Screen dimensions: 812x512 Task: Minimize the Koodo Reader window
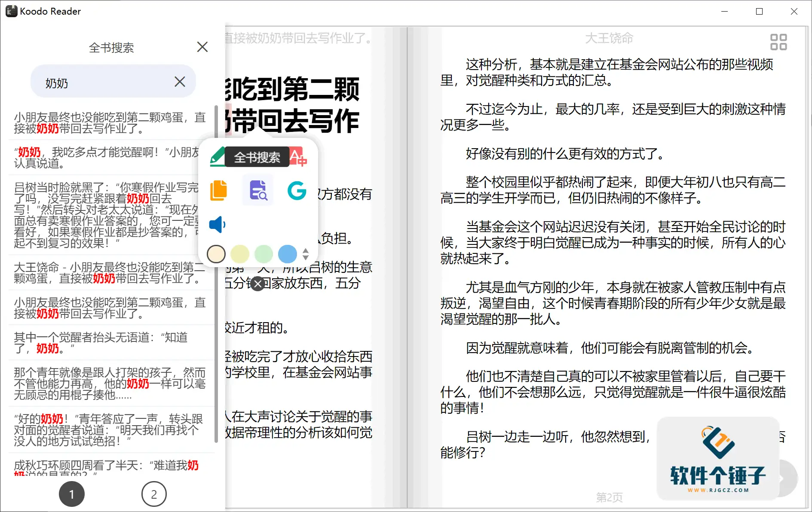click(x=725, y=12)
